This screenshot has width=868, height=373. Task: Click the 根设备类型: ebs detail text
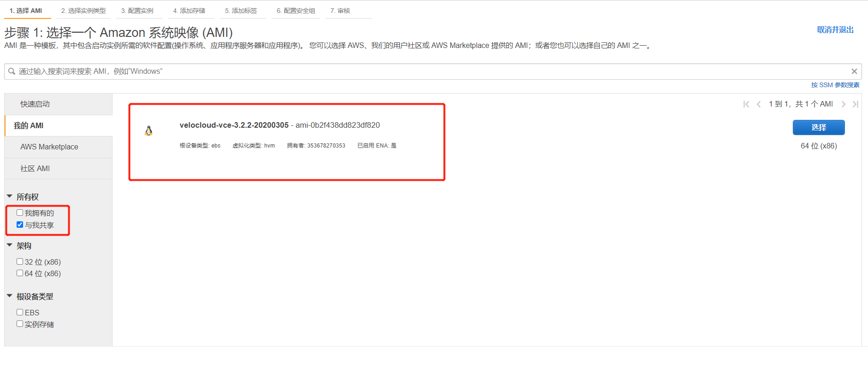[200, 146]
